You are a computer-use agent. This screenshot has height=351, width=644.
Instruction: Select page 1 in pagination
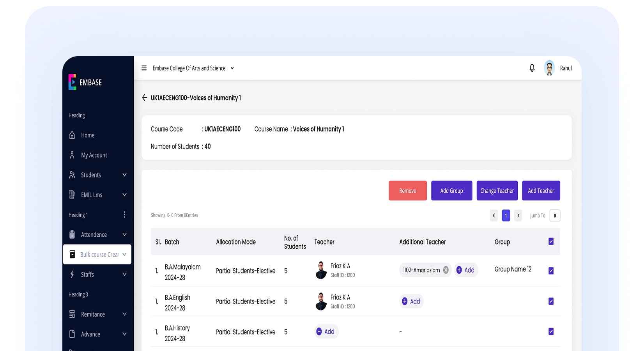[506, 215]
